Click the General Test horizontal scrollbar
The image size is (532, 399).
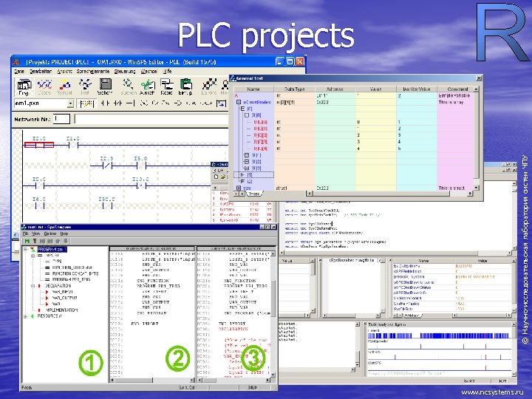coord(389,194)
